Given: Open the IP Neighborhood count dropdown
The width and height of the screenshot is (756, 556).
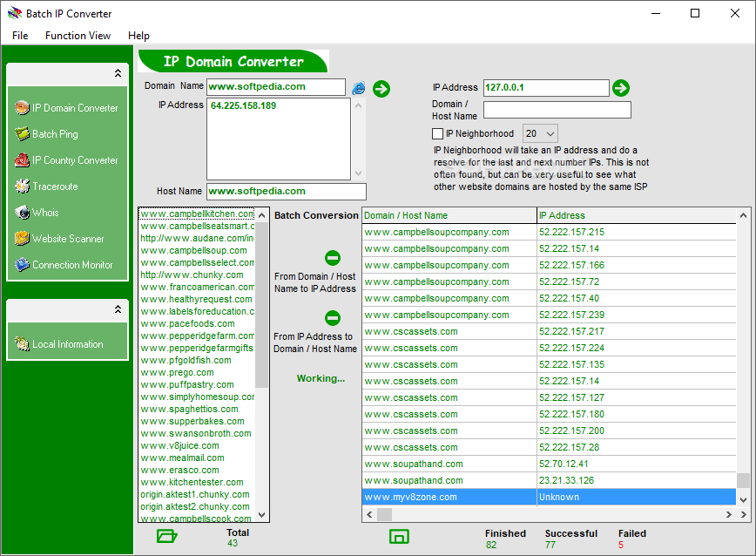Looking at the screenshot, I should pos(541,133).
